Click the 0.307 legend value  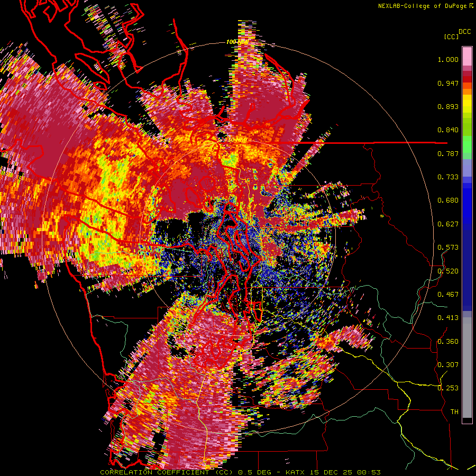[x=448, y=365]
